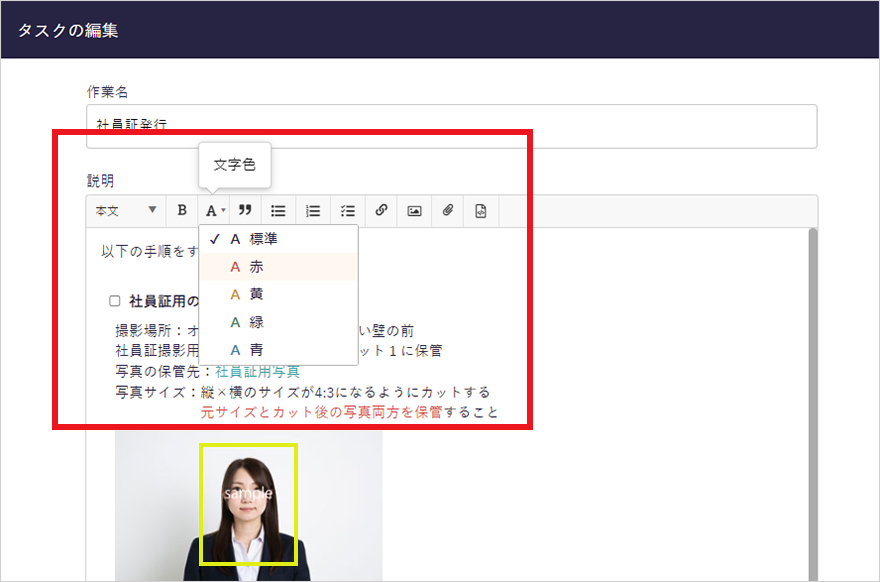Click the insert image icon
This screenshot has width=880, height=582.
click(x=414, y=211)
